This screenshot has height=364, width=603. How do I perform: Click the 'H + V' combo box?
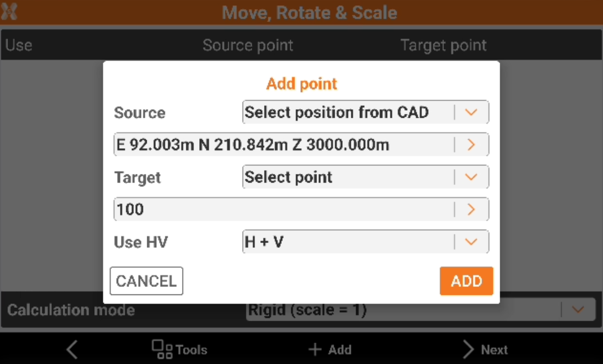tap(348, 242)
